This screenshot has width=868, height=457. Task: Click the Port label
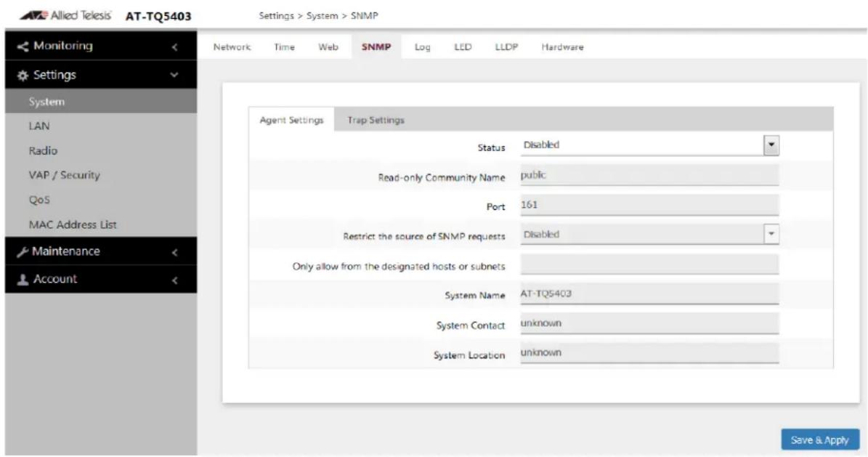coord(496,206)
